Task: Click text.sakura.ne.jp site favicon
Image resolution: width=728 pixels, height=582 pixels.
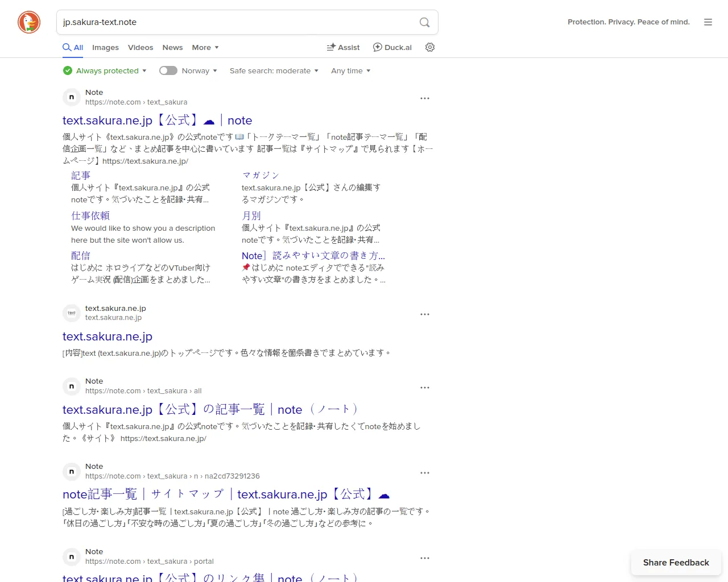Action: click(72, 313)
